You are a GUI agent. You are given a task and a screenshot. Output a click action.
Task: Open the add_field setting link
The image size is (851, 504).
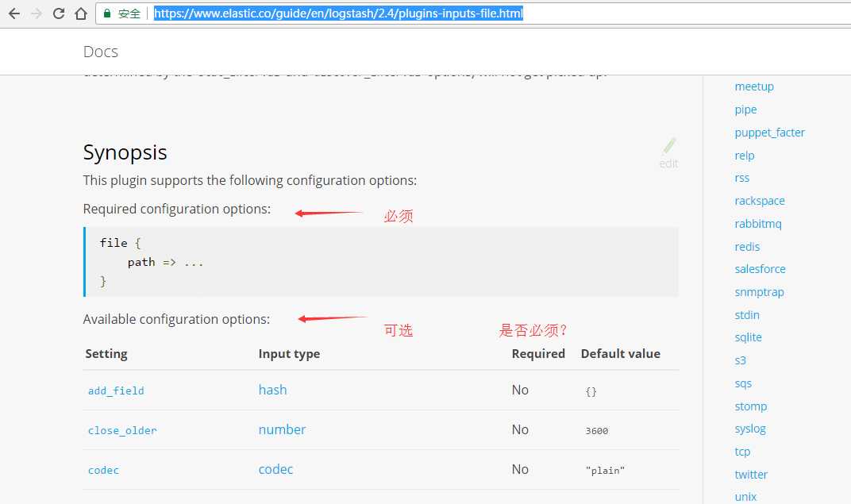pyautogui.click(x=116, y=391)
